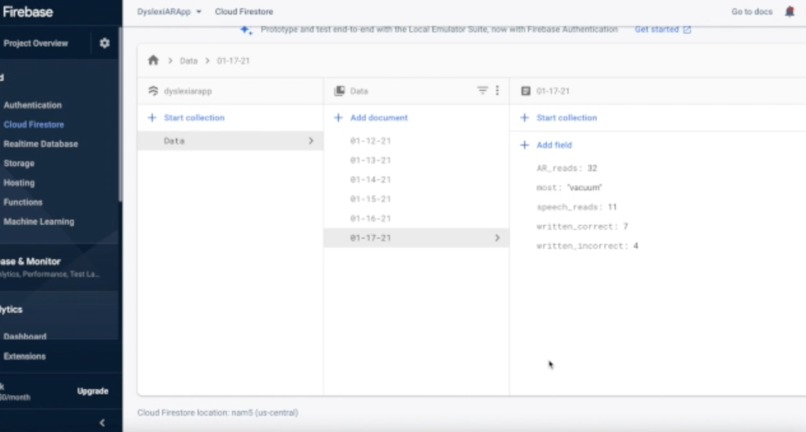806x432 pixels.
Task: Open Authentication in the sidebar
Action: 33,105
